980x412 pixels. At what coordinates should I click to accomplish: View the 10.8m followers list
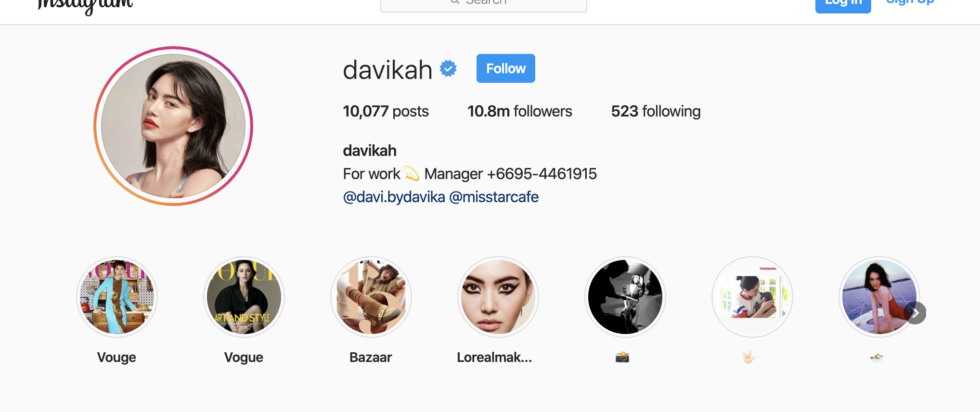coord(520,111)
